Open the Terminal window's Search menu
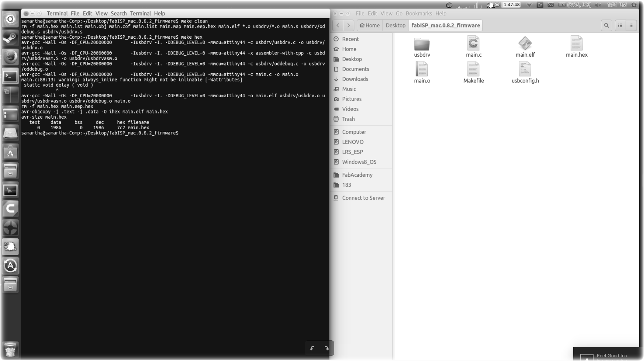 click(x=119, y=13)
